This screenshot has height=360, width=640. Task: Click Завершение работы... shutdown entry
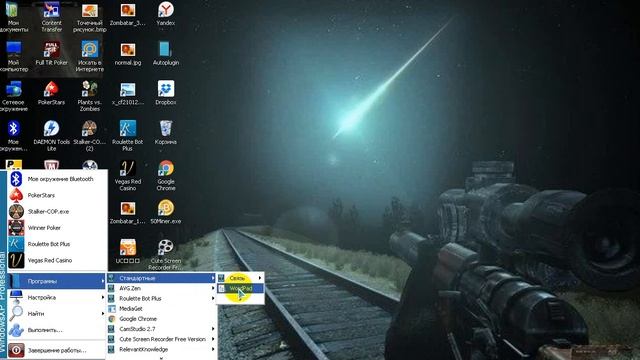pos(57,350)
